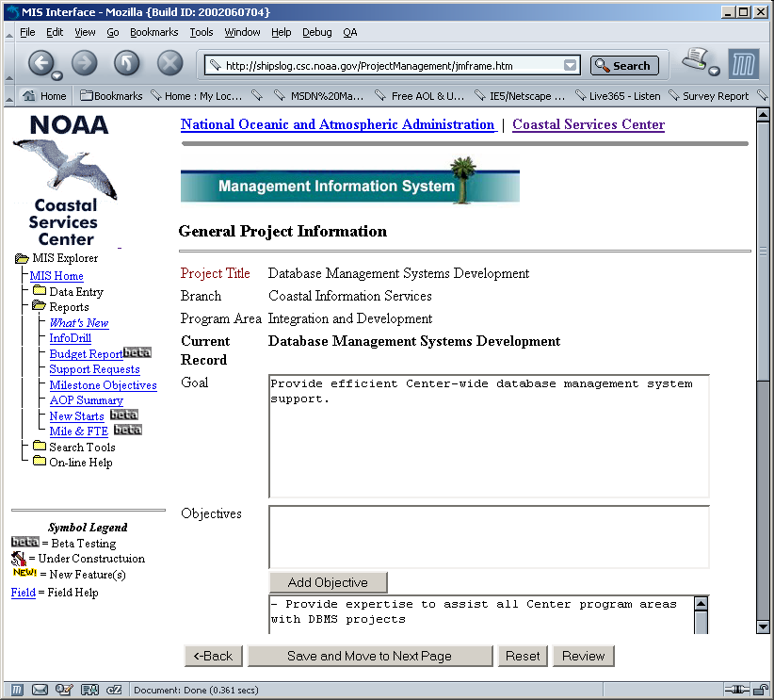Open the Bookmarks folder in toolbar
This screenshot has height=700, width=774.
[111, 96]
